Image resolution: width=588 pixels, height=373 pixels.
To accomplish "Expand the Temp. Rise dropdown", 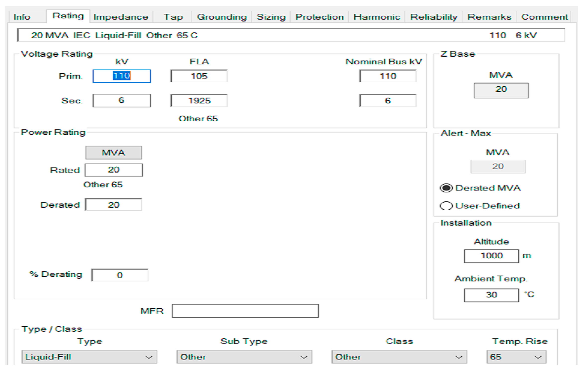I will 516,357.
